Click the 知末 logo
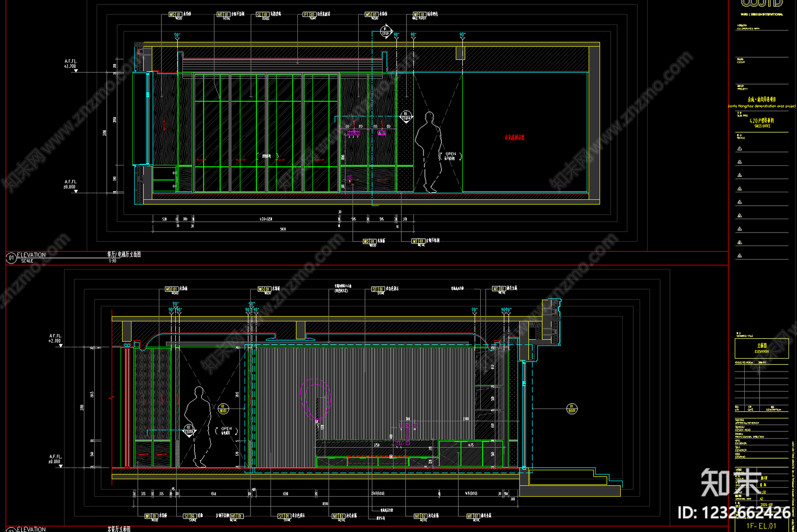 point(731,483)
